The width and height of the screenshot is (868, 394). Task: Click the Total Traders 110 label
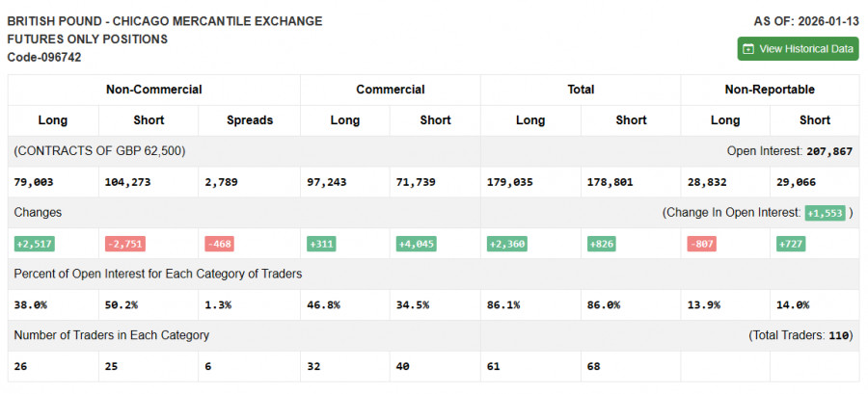click(x=802, y=335)
